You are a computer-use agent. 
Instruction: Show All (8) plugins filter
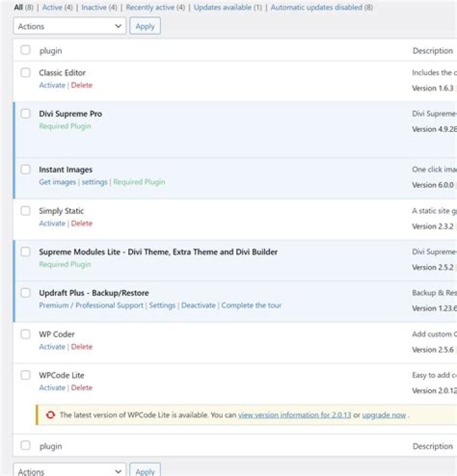click(23, 7)
